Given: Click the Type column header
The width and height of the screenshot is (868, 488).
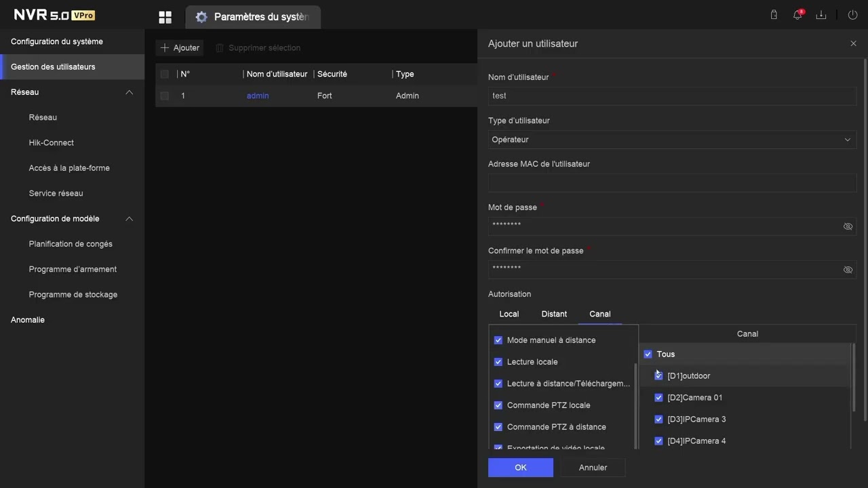Looking at the screenshot, I should 405,74.
